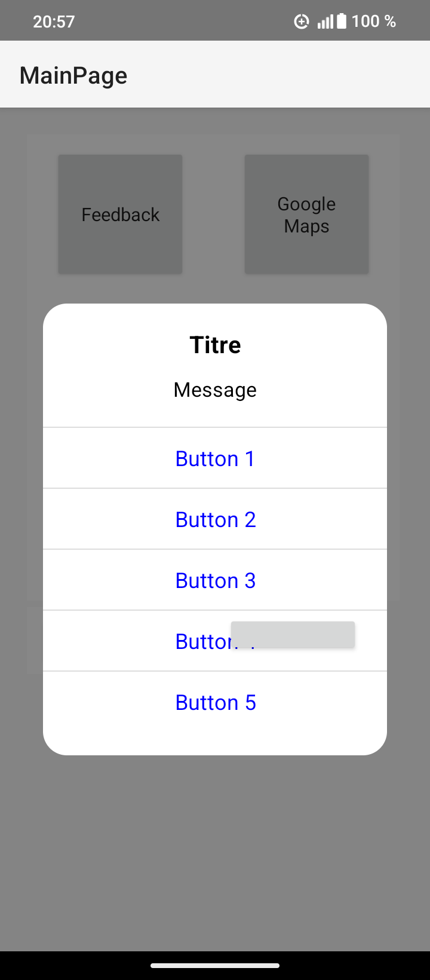Tap the home gesture handle bar
The width and height of the screenshot is (430, 980).
click(x=215, y=965)
